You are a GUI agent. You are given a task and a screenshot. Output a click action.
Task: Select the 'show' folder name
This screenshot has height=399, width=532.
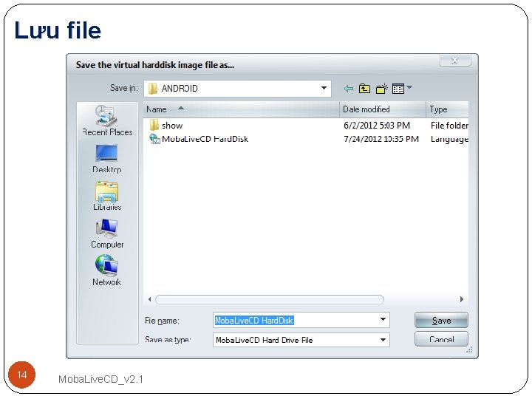[x=172, y=126]
